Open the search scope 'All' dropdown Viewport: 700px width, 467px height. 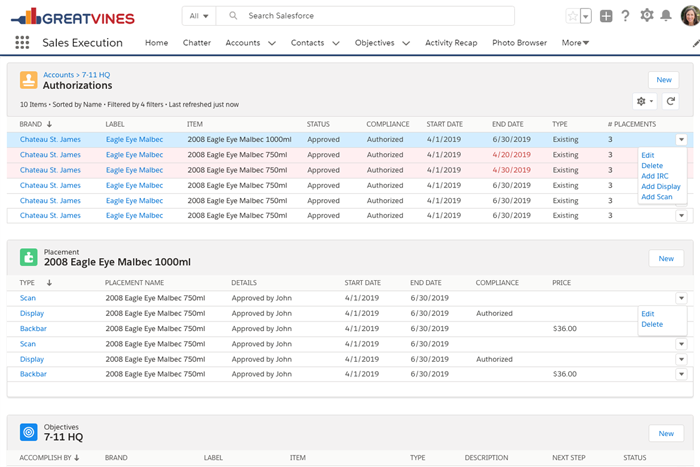tap(199, 16)
